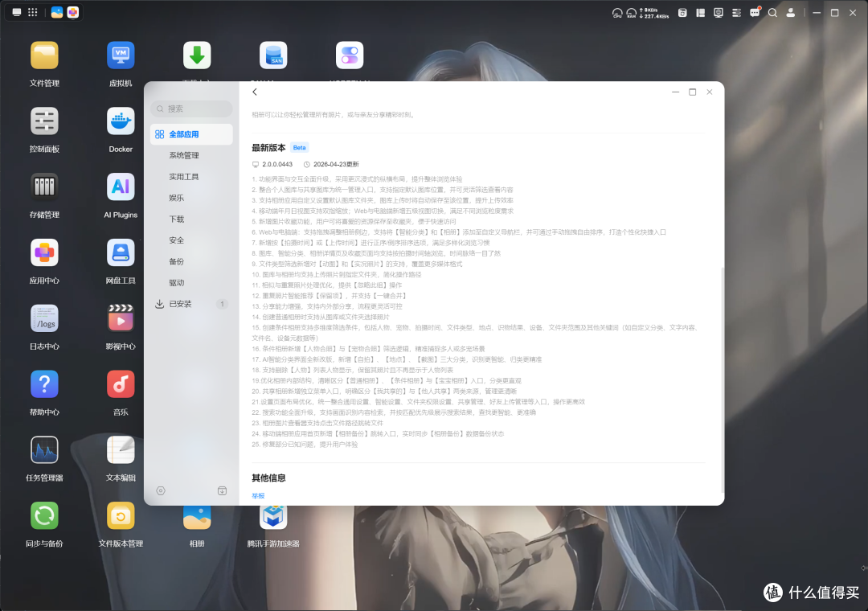
Task: Open the 相册 desktop icon
Action: coord(197,518)
